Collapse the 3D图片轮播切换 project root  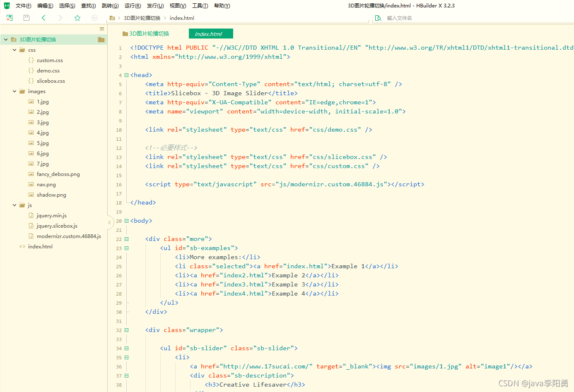6,39
